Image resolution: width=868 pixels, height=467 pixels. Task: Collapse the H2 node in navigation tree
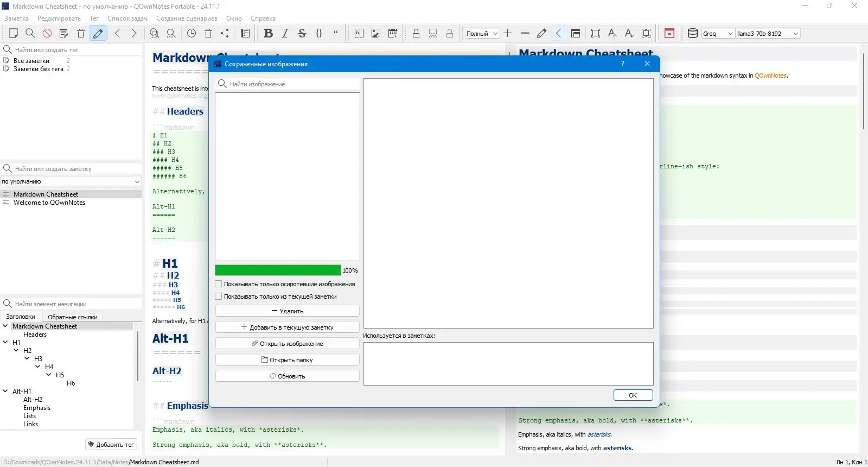[16, 350]
